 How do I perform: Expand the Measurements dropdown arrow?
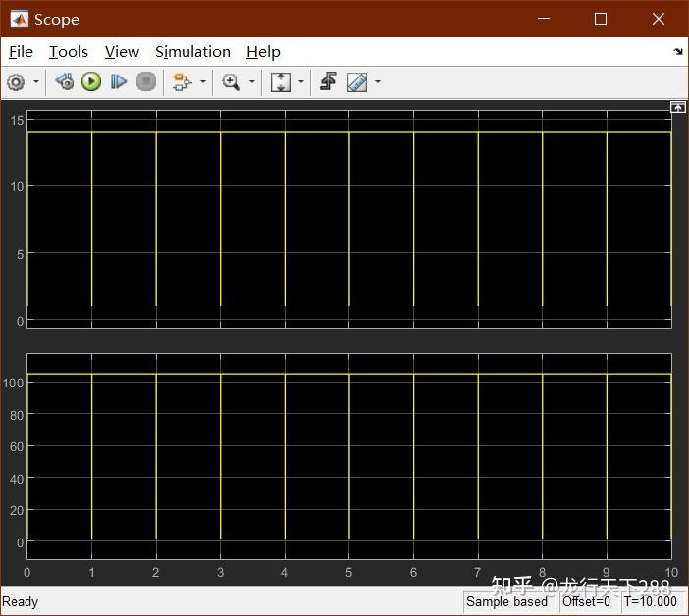[x=378, y=81]
